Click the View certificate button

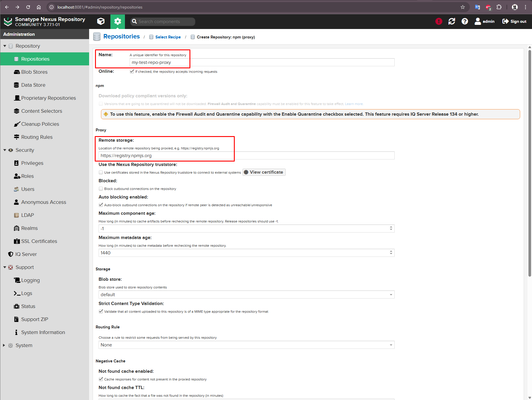click(264, 172)
